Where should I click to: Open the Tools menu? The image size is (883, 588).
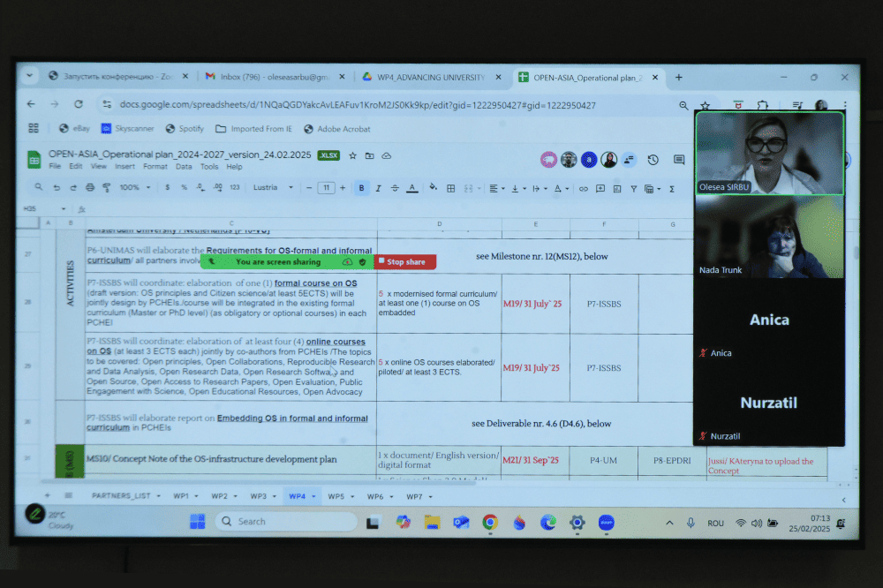click(209, 167)
